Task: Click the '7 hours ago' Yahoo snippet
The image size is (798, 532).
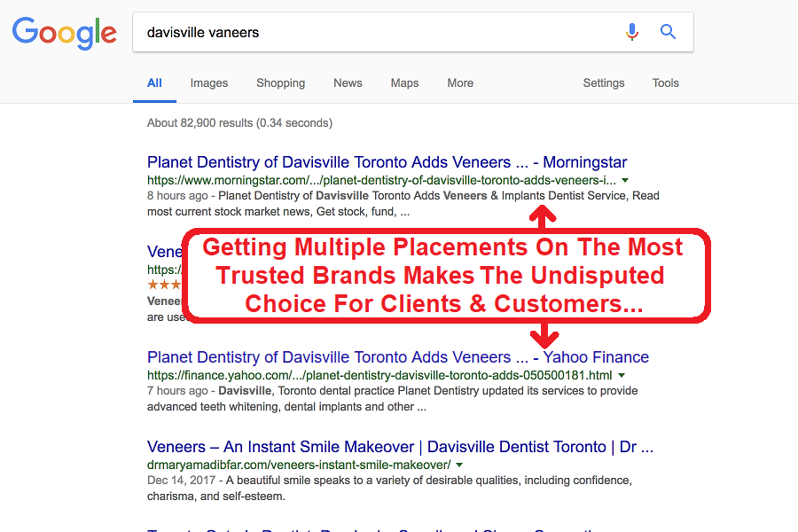Action: pyautogui.click(x=393, y=399)
